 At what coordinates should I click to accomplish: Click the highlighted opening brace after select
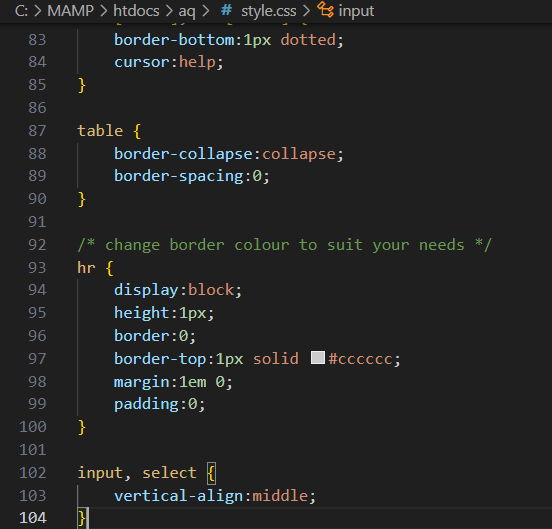pos(211,473)
